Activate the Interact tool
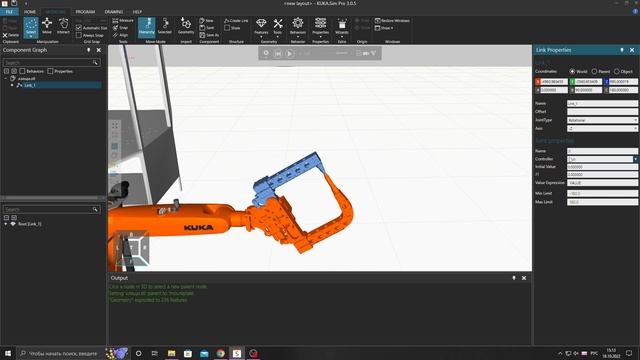The height and width of the screenshot is (360, 640). pyautogui.click(x=63, y=26)
